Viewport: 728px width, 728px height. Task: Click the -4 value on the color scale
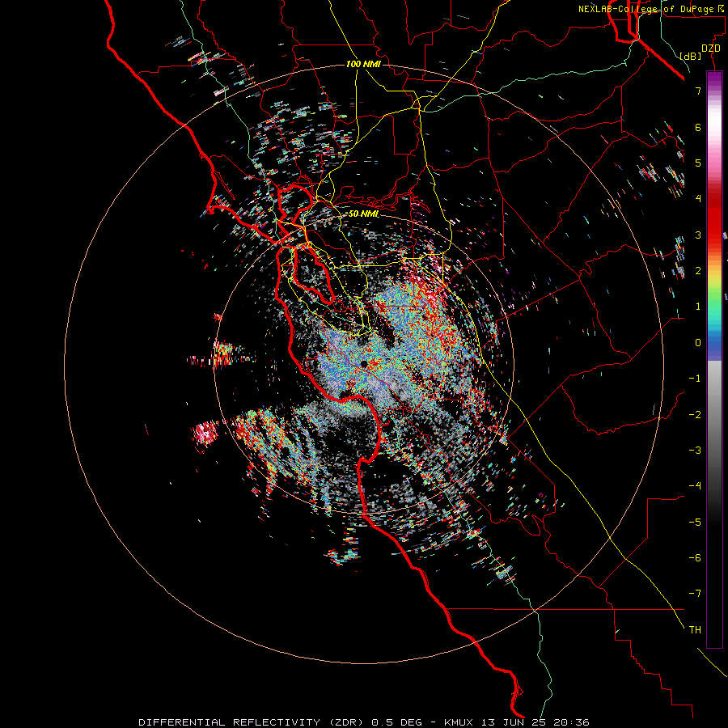[695, 486]
